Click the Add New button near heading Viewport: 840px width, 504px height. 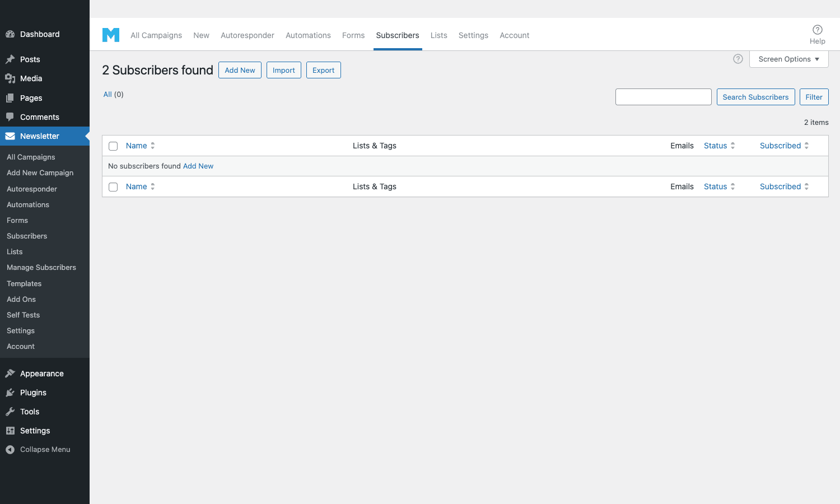pos(240,70)
